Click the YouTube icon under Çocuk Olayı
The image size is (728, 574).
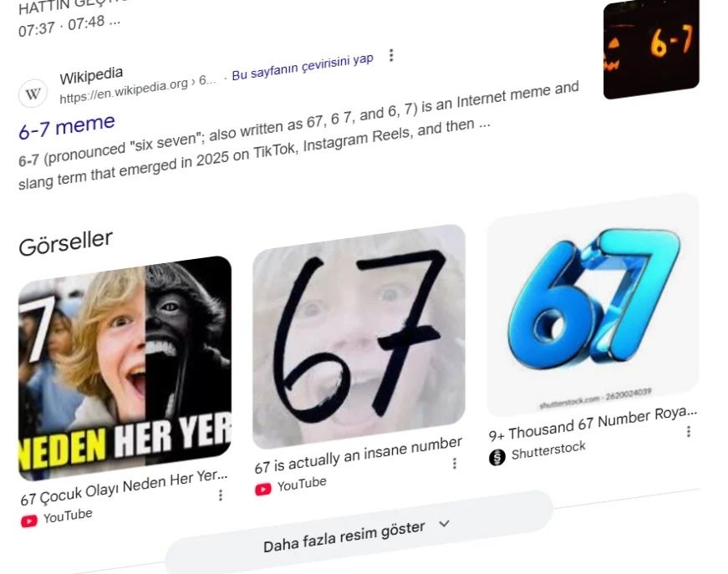pos(28,521)
